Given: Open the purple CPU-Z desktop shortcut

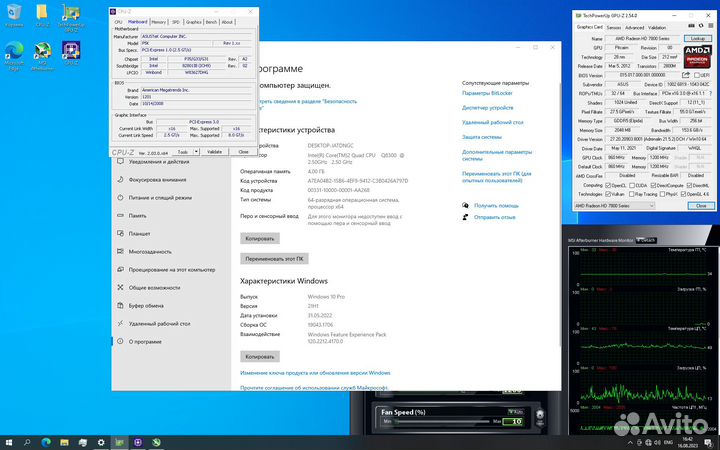Looking at the screenshot, I should pos(71,53).
